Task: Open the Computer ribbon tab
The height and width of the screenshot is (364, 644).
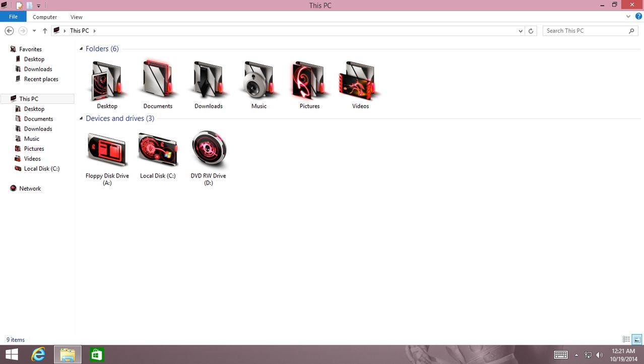Action: [x=45, y=17]
